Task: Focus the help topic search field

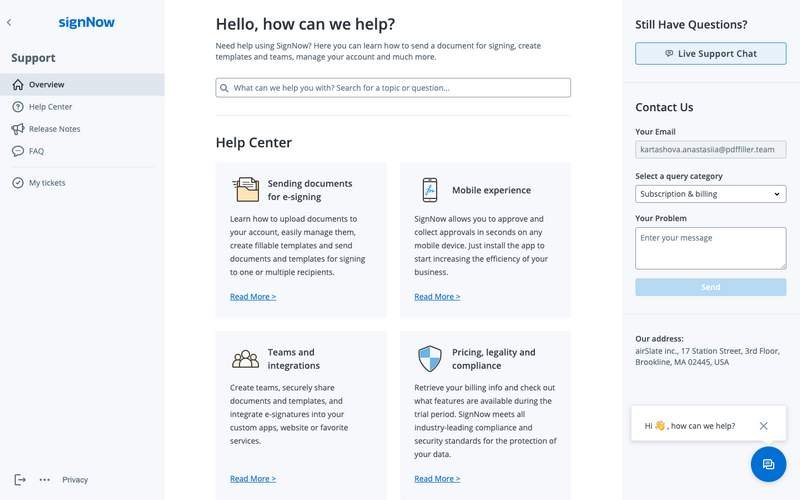Action: 393,88
